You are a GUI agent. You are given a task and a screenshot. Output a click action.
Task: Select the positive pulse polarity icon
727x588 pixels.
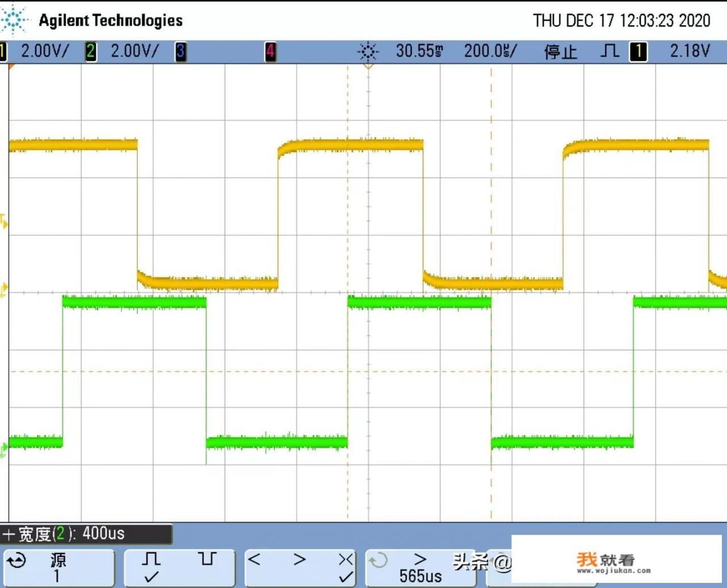click(151, 559)
